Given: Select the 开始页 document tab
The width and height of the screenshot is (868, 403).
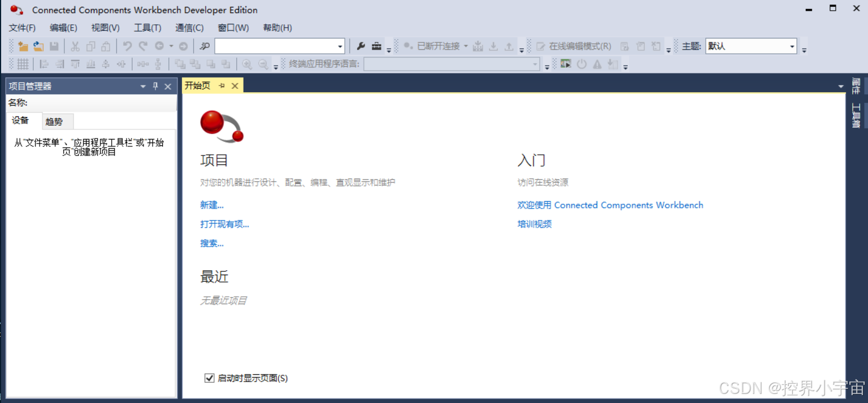Looking at the screenshot, I should (198, 86).
